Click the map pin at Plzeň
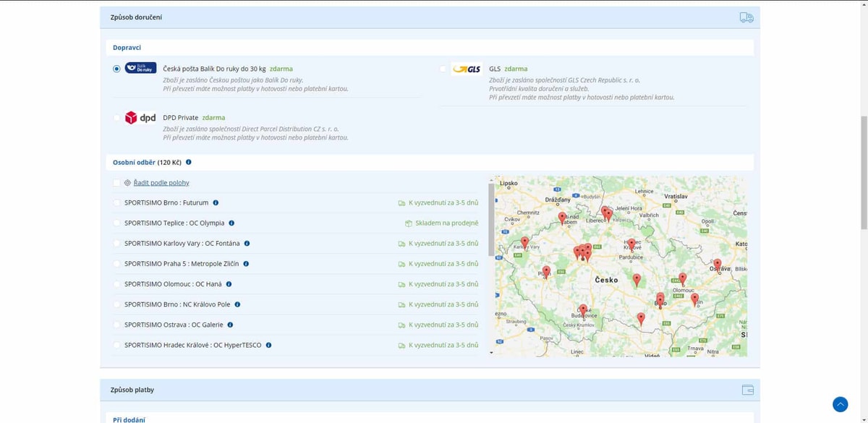This screenshot has height=423, width=868. point(546,273)
